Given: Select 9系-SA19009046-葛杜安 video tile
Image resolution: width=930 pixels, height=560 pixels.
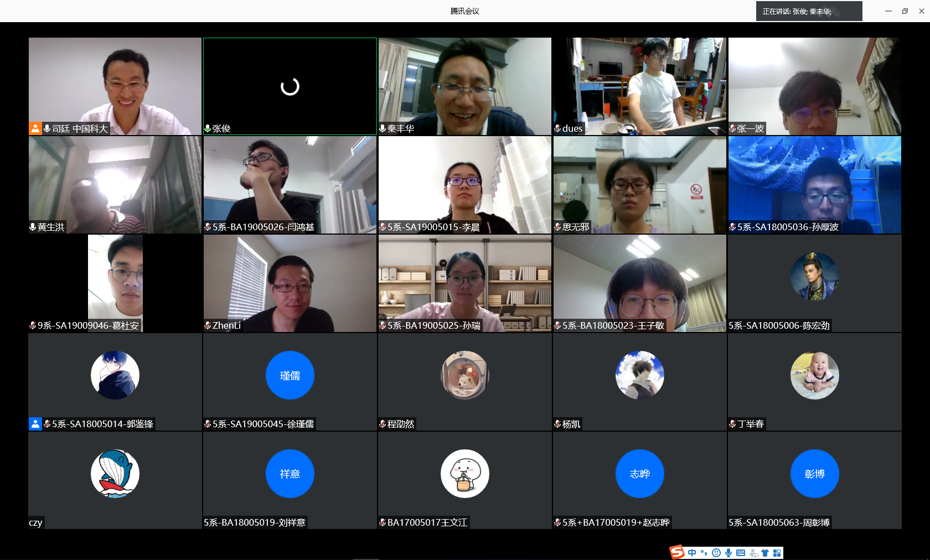Looking at the screenshot, I should point(115,283).
